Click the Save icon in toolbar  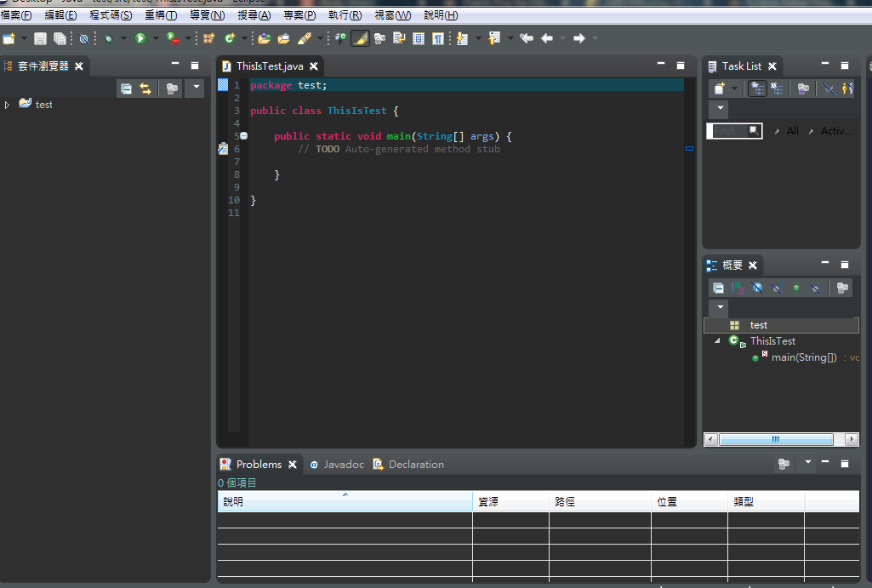pyautogui.click(x=40, y=38)
